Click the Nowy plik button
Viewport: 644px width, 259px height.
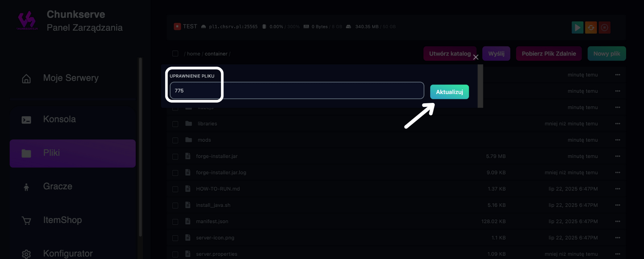coord(607,54)
